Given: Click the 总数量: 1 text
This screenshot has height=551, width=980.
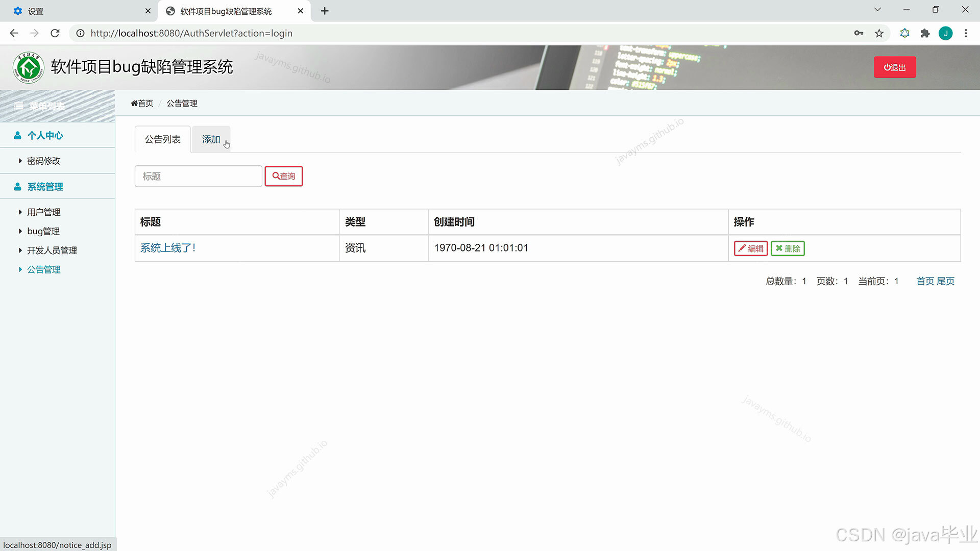Looking at the screenshot, I should [786, 281].
